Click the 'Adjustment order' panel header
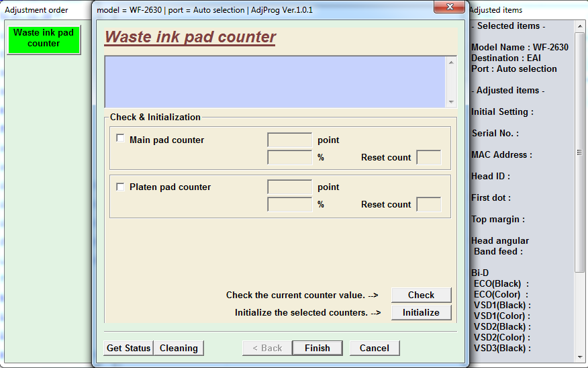 [x=36, y=10]
